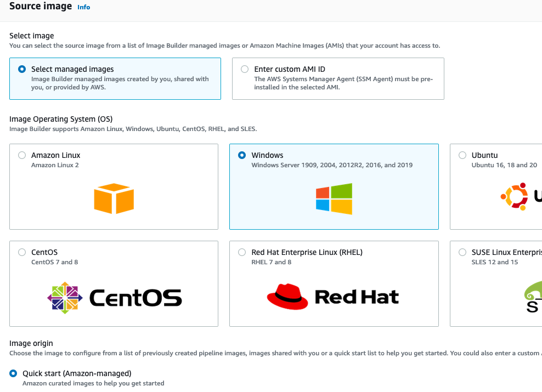Click 'Windows Server 1909, 2004, 2012R2, 2016, and 2019' text
The width and height of the screenshot is (542, 392).
(332, 165)
